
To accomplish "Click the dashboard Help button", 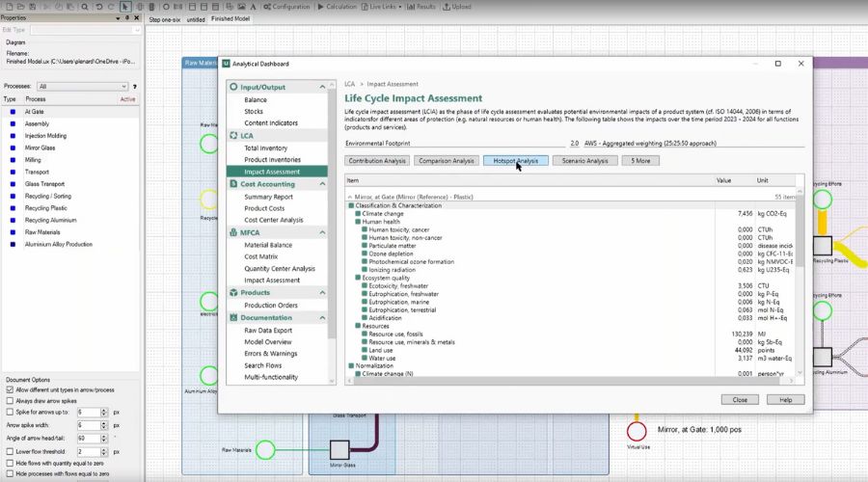I will pyautogui.click(x=785, y=400).
